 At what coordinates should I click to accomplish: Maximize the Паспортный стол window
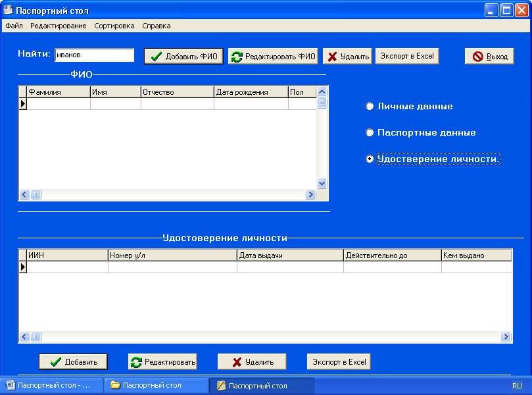tap(506, 11)
